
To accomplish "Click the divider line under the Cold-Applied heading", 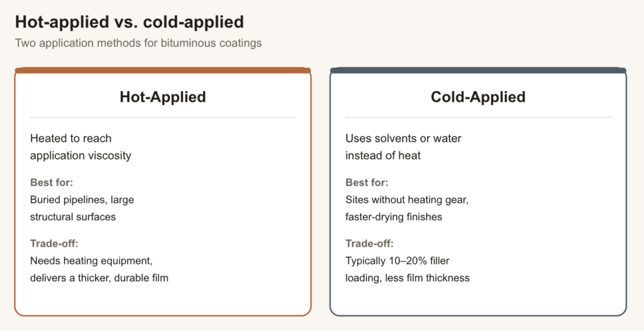I will (478, 117).
